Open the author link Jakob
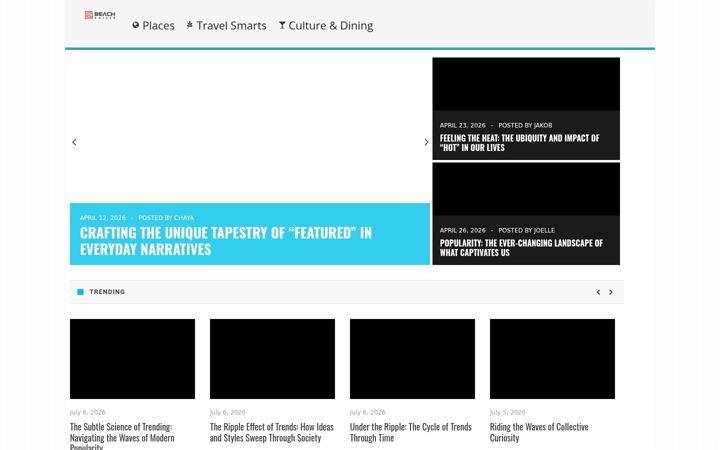The height and width of the screenshot is (450, 720). point(543,125)
